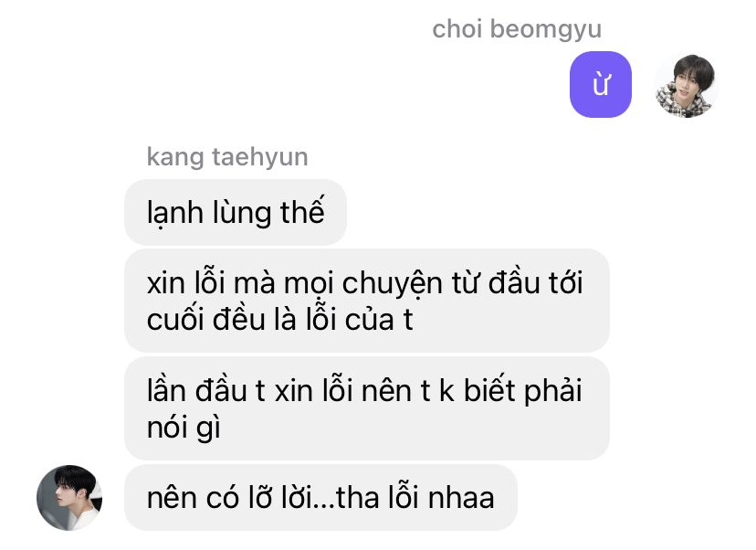Select the message starting "xin lỗi mà mọi chuyện"
756x550 pixels.
tap(367, 301)
